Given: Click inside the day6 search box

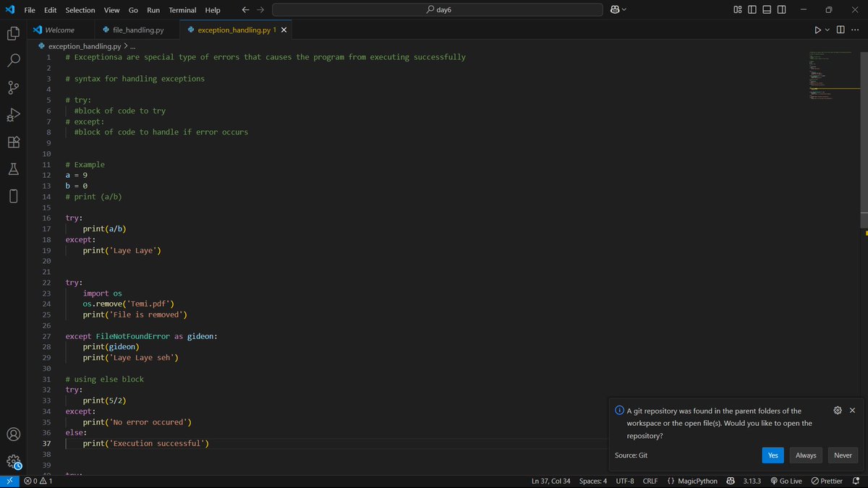Looking at the screenshot, I should [437, 9].
